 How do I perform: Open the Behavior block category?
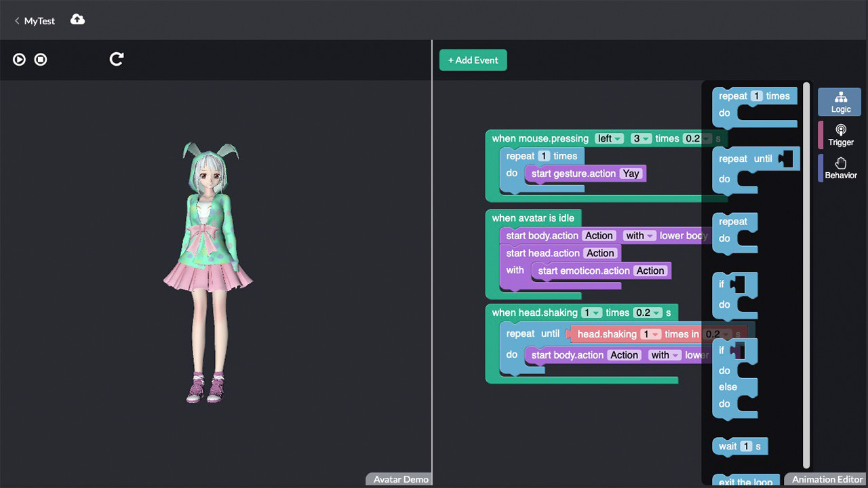click(x=840, y=167)
